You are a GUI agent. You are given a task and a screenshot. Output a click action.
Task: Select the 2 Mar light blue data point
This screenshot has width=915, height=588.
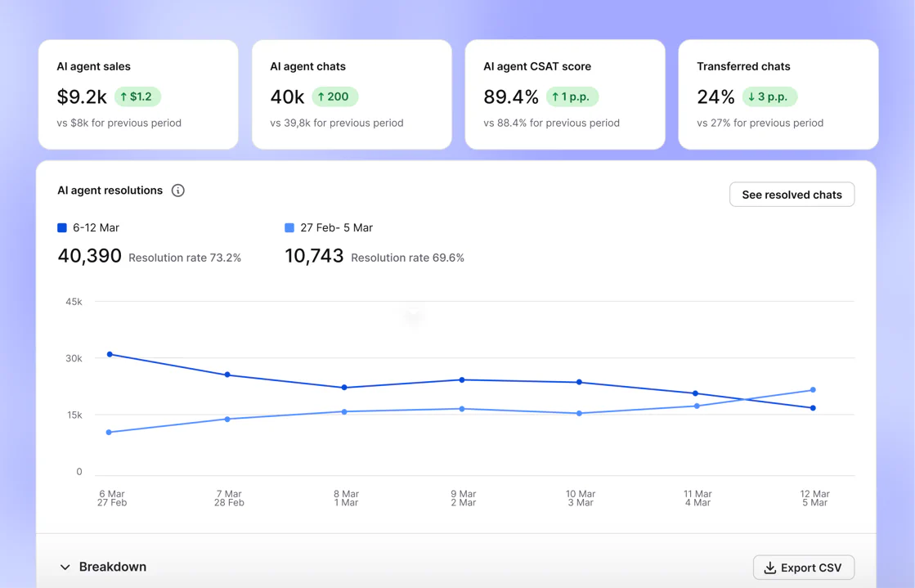click(462, 410)
